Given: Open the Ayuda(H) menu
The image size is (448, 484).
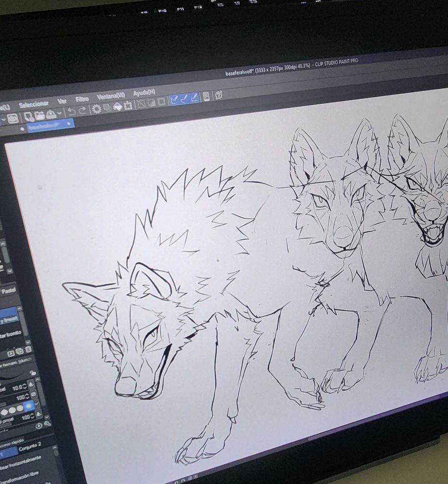Looking at the screenshot, I should click(x=144, y=92).
